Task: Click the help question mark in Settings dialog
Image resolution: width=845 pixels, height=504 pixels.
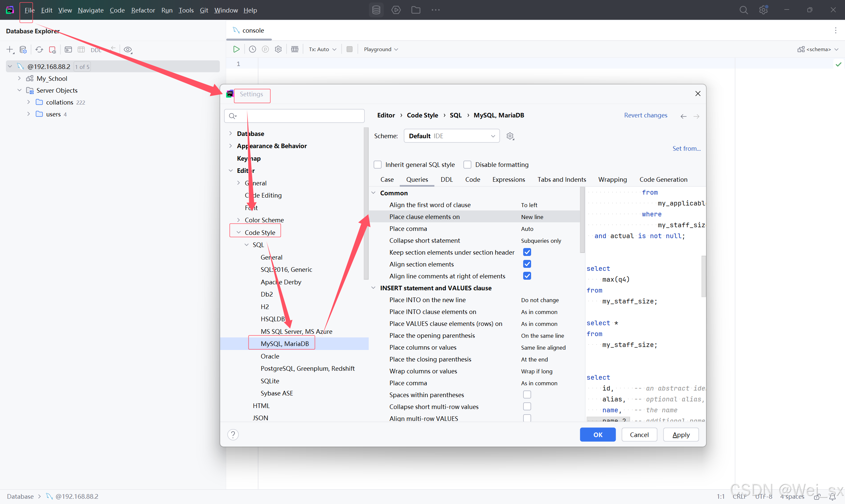Action: click(x=233, y=434)
